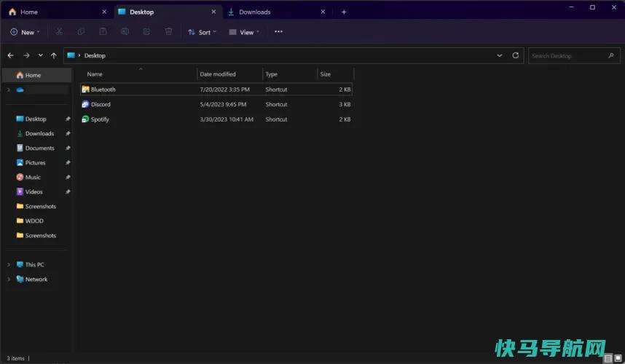Screen dimensions: 625x364
Task: Open the View dropdown menu
Action: tap(244, 32)
